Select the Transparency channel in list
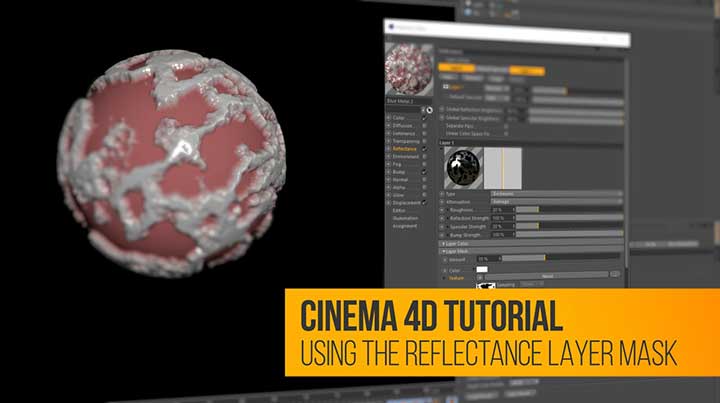This screenshot has width=720, height=403. [x=406, y=141]
